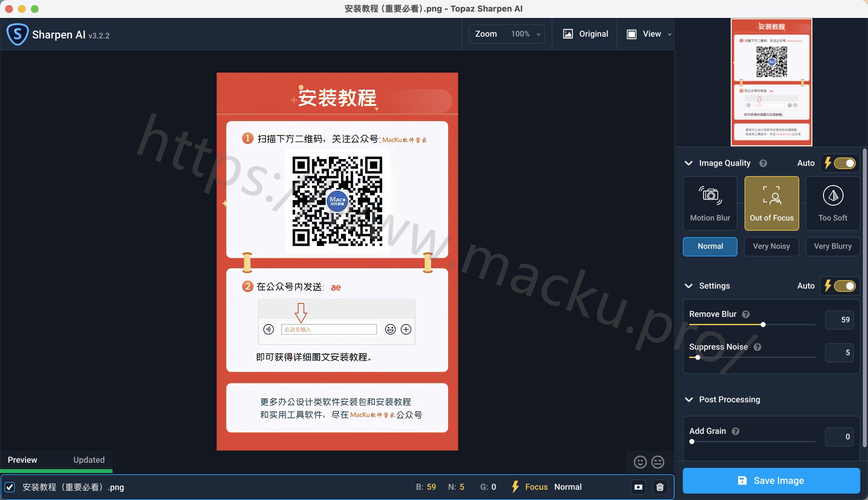868x500 pixels.
Task: Select the Very Blurry option
Action: pyautogui.click(x=833, y=246)
